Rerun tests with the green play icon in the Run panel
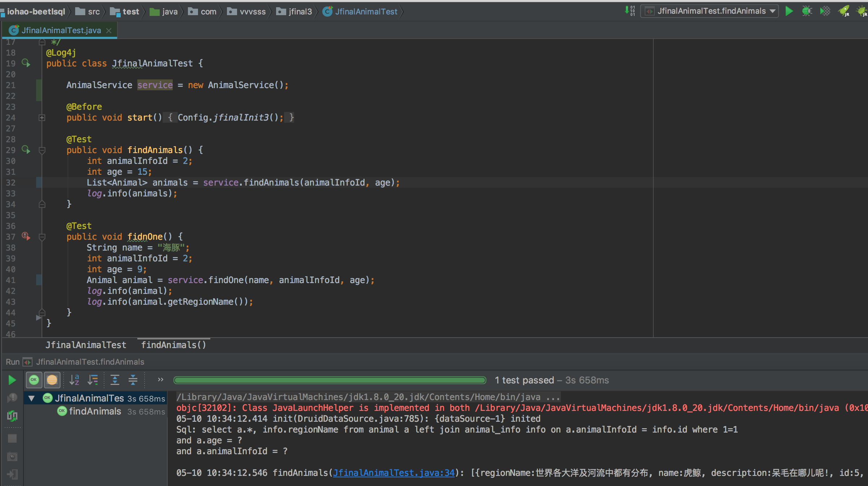Image resolution: width=868 pixels, height=486 pixels. 12,380
